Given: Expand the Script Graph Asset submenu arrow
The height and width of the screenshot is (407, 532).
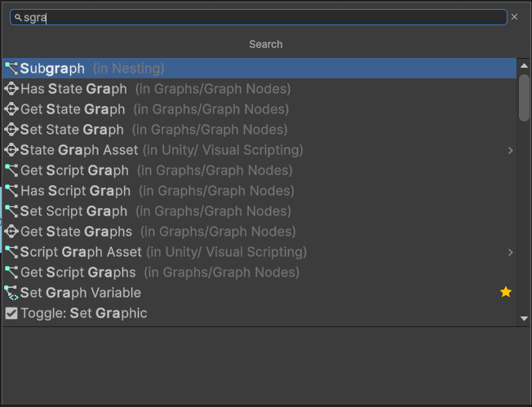Looking at the screenshot, I should pyautogui.click(x=510, y=252).
